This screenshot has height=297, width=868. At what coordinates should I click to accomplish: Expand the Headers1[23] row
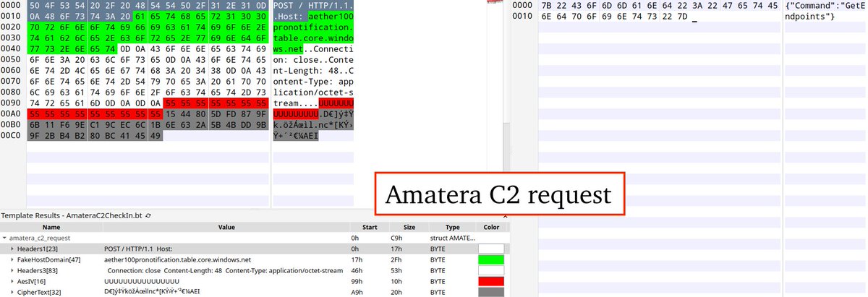tap(12, 248)
